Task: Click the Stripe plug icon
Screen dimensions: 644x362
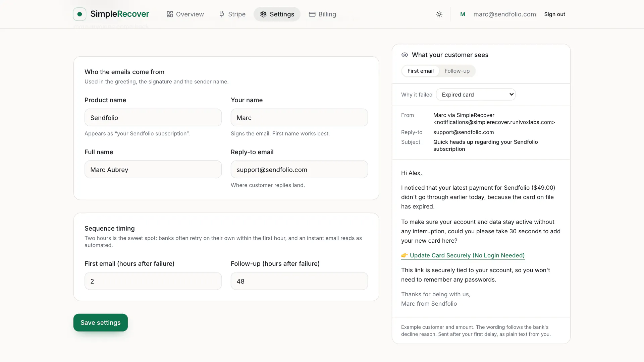Action: [222, 14]
